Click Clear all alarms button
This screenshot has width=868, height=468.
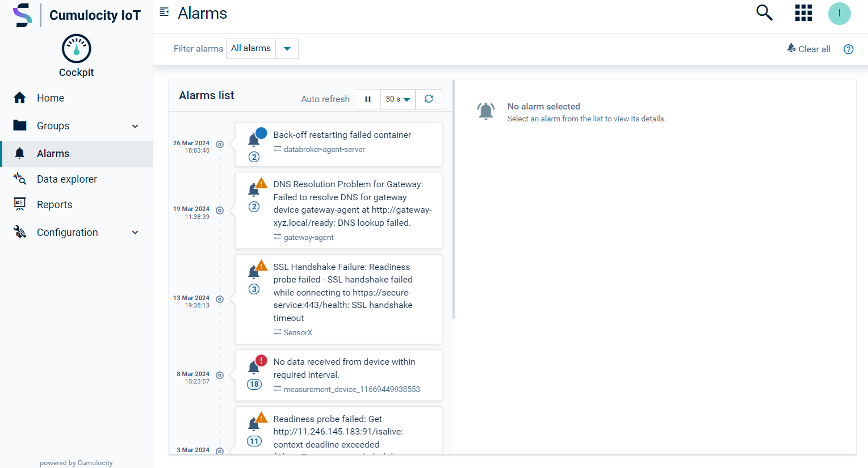(808, 49)
